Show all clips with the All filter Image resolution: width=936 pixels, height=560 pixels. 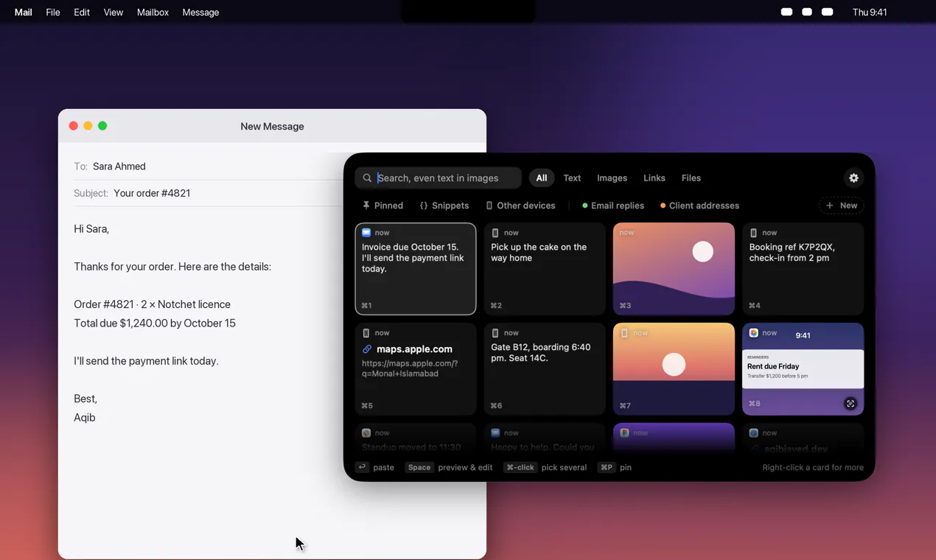[542, 178]
